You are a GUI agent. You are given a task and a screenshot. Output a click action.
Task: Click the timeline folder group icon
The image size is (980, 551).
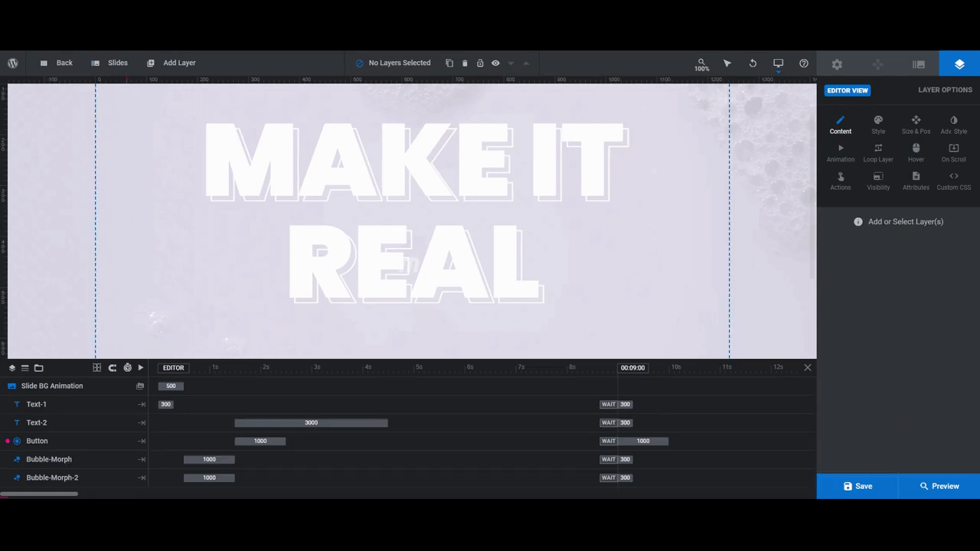(39, 368)
